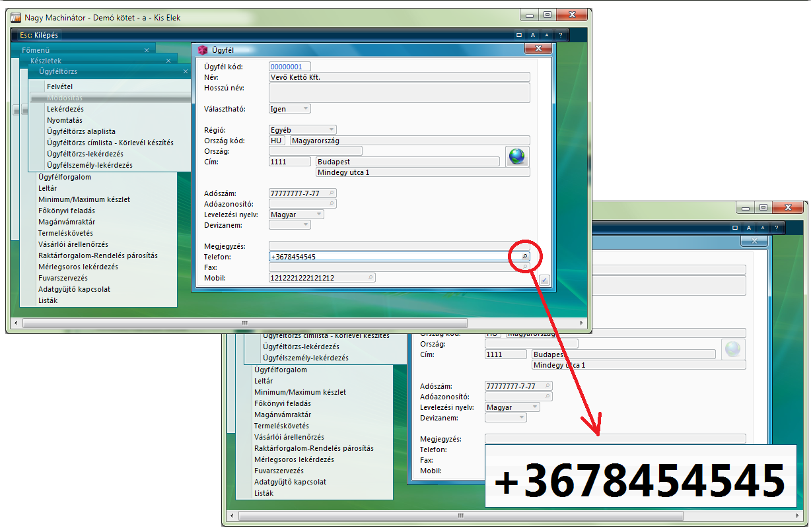Click the question mark help icon, front window toolbar
Image resolution: width=811 pixels, height=532 pixels.
click(x=561, y=35)
